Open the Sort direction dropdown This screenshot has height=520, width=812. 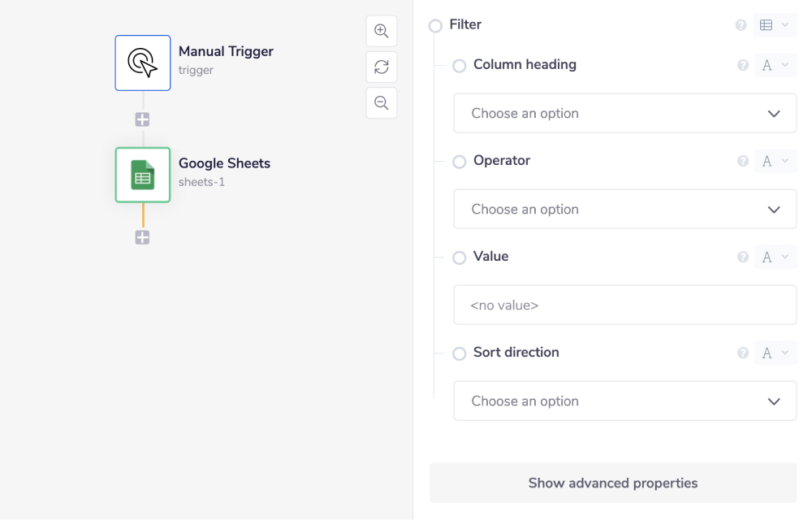624,401
